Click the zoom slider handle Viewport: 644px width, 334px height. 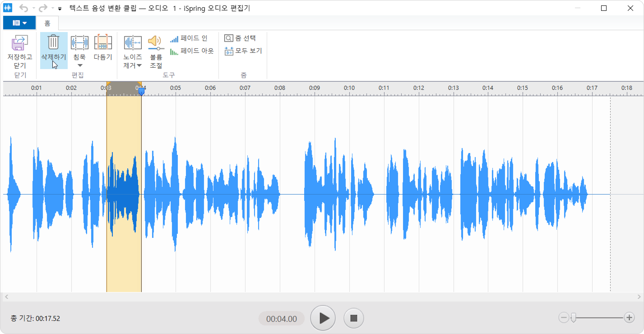pyautogui.click(x=574, y=318)
